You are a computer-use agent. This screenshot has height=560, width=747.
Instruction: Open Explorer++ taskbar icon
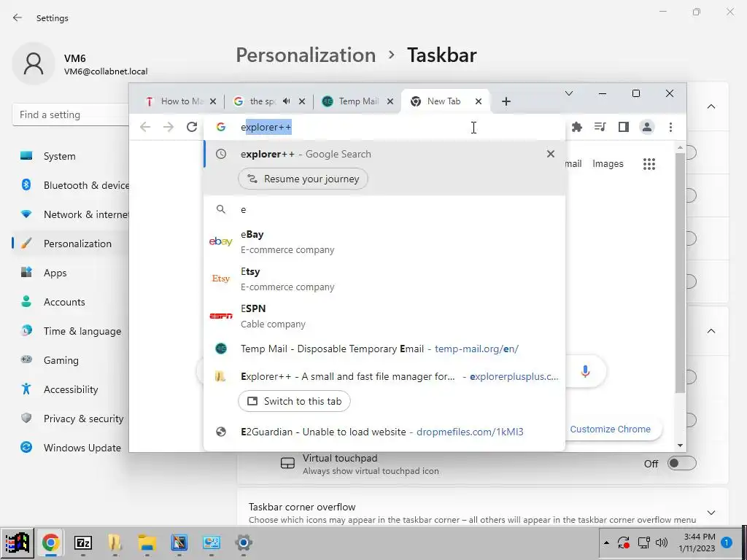115,542
